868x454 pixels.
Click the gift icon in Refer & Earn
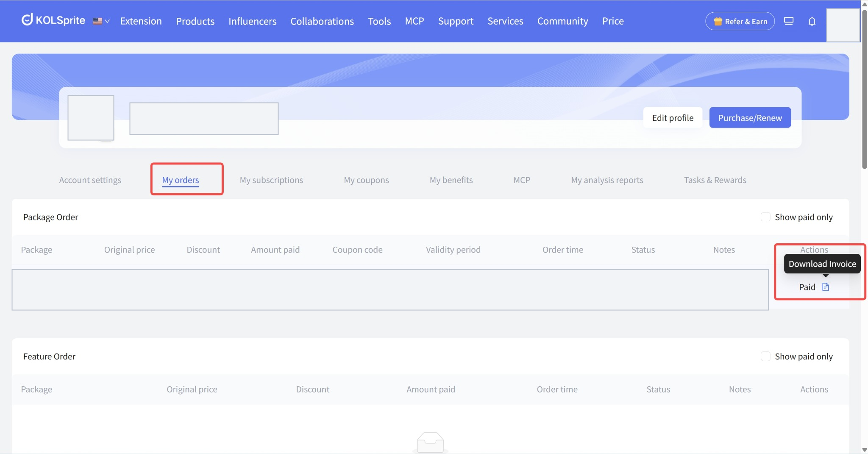click(x=718, y=21)
